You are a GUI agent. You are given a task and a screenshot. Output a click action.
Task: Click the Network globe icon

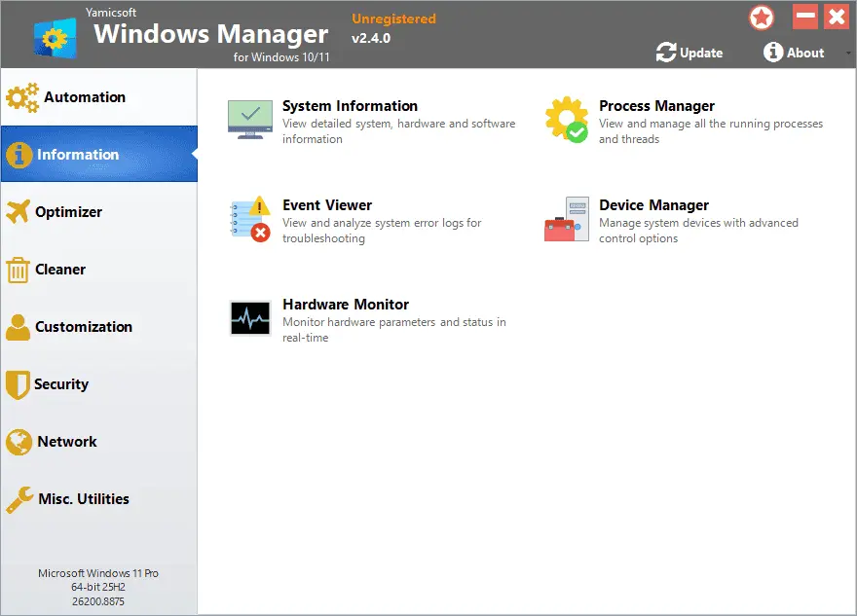(19, 442)
